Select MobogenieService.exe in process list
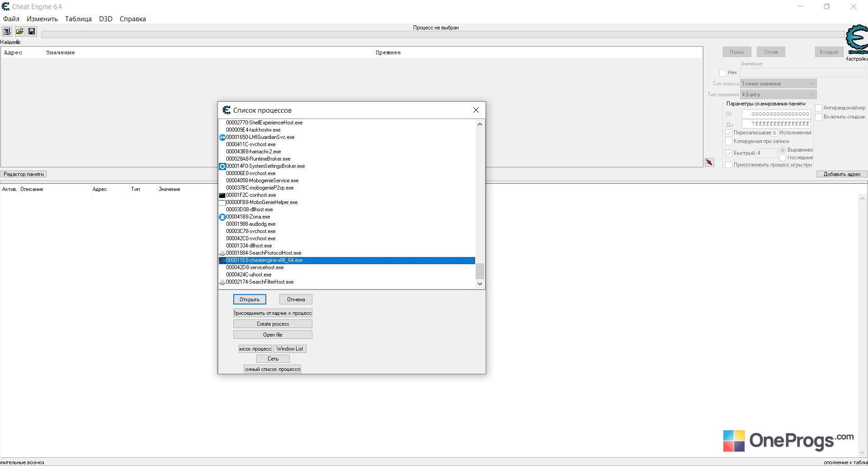Viewport: 868px width, 466px height. point(347,181)
